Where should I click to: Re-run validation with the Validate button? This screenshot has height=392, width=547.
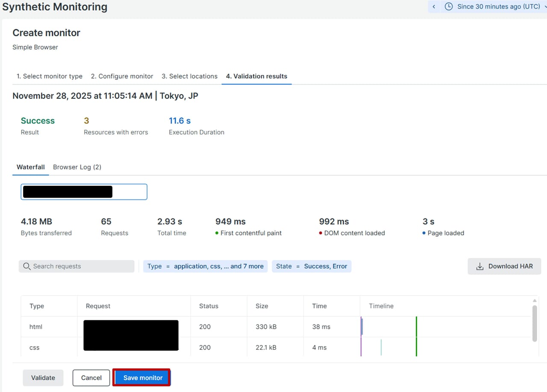(43, 378)
